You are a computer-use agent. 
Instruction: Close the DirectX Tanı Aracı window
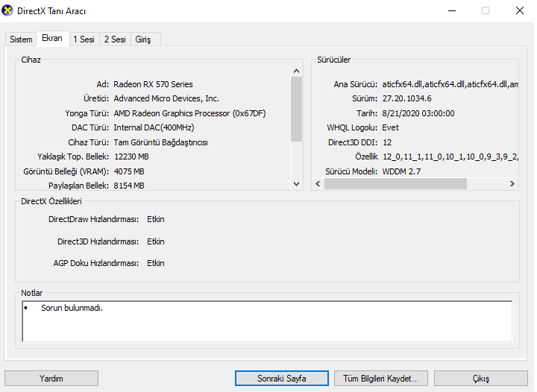coord(520,10)
